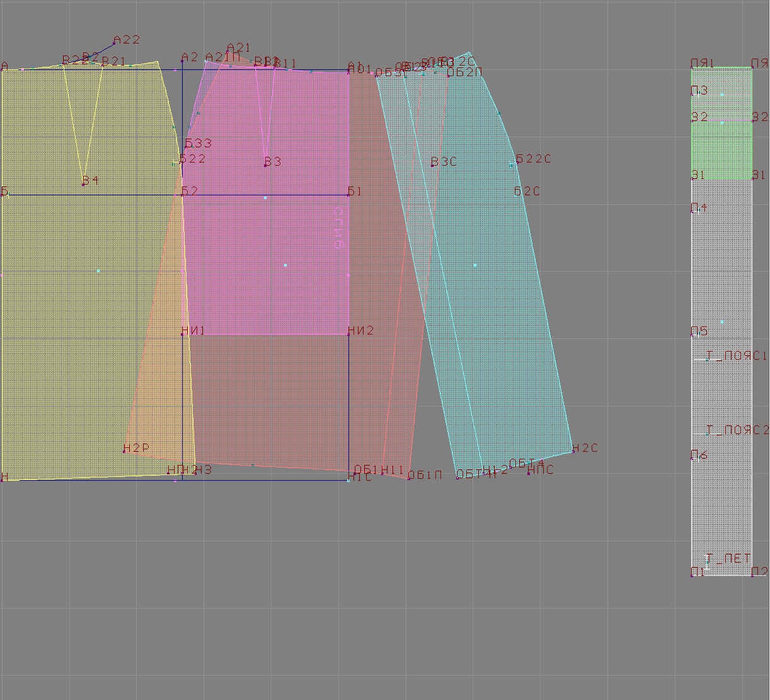Image resolution: width=770 pixels, height=700 pixels.
Task: Click the point labeled A22
Action: tap(115, 43)
